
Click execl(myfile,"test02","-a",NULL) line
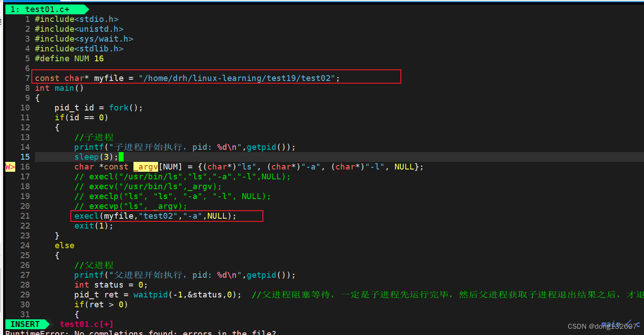(x=155, y=216)
